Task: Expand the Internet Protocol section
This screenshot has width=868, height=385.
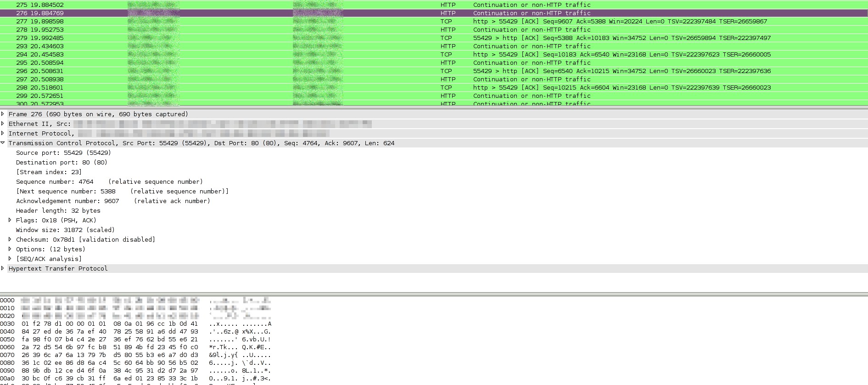Action: coord(3,133)
